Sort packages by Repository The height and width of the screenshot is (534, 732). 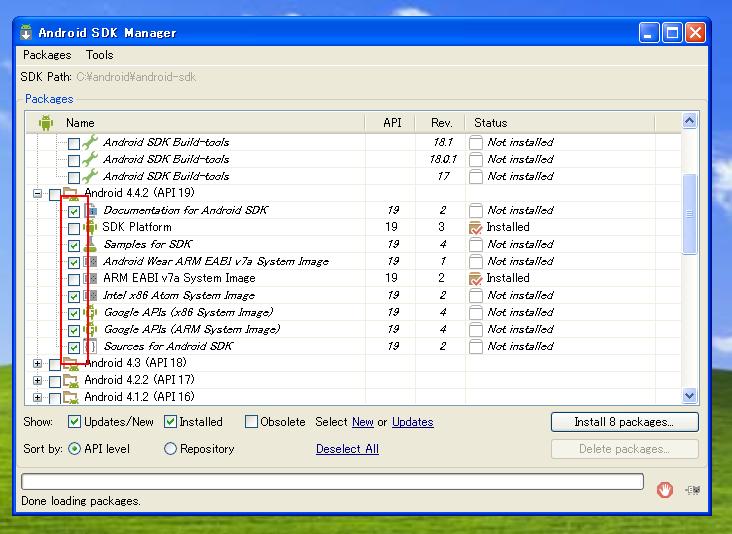point(170,449)
